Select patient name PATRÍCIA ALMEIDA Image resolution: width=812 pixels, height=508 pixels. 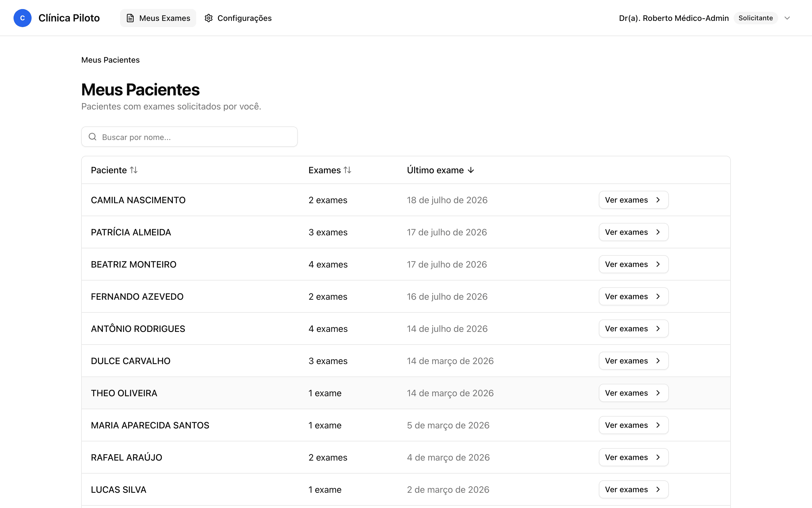point(131,232)
